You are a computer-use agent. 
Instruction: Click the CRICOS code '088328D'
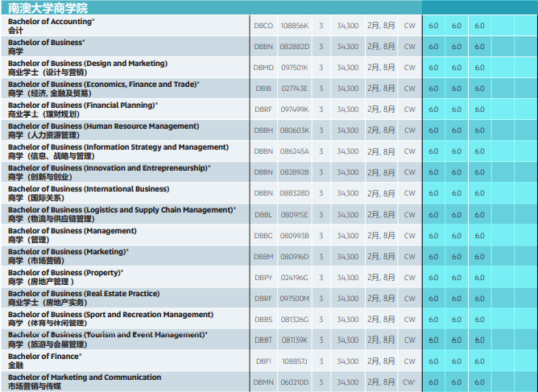[295, 193]
